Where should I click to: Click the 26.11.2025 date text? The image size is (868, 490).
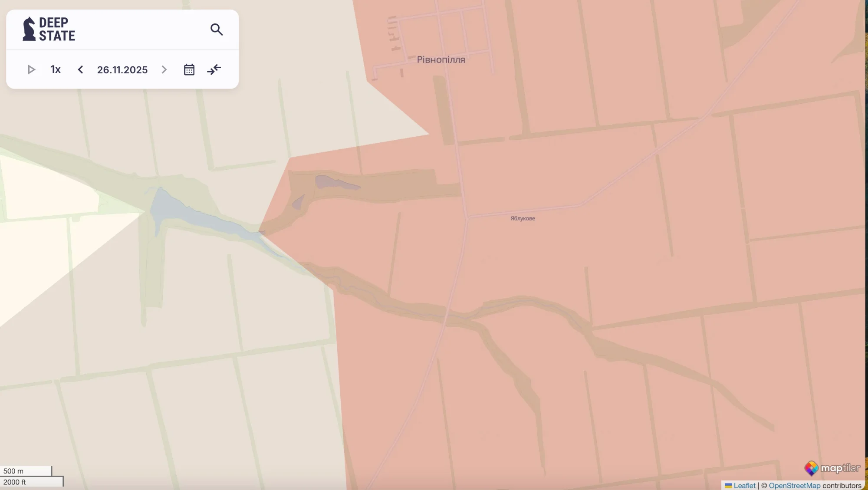[122, 70]
